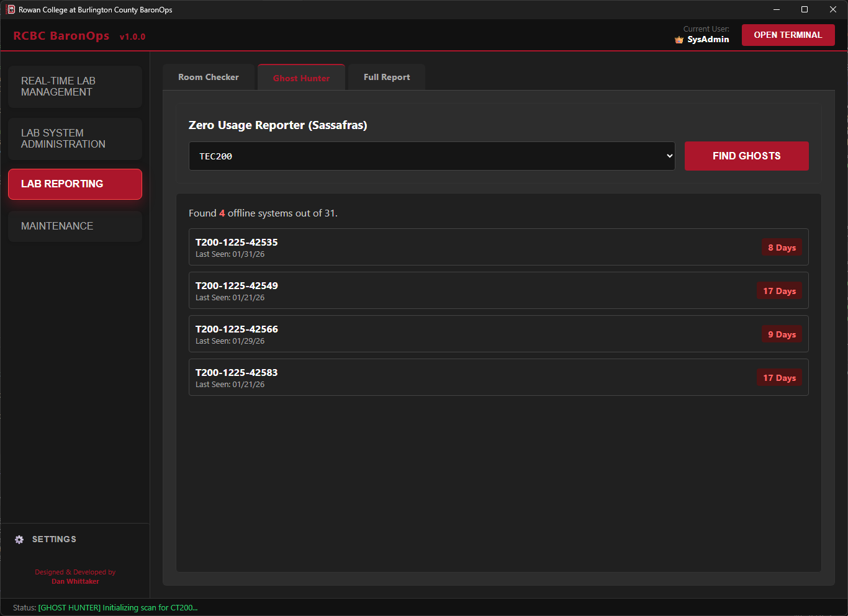The width and height of the screenshot is (848, 616).
Task: Click the green GHOST HUNTER status bar message
Action: click(118, 607)
